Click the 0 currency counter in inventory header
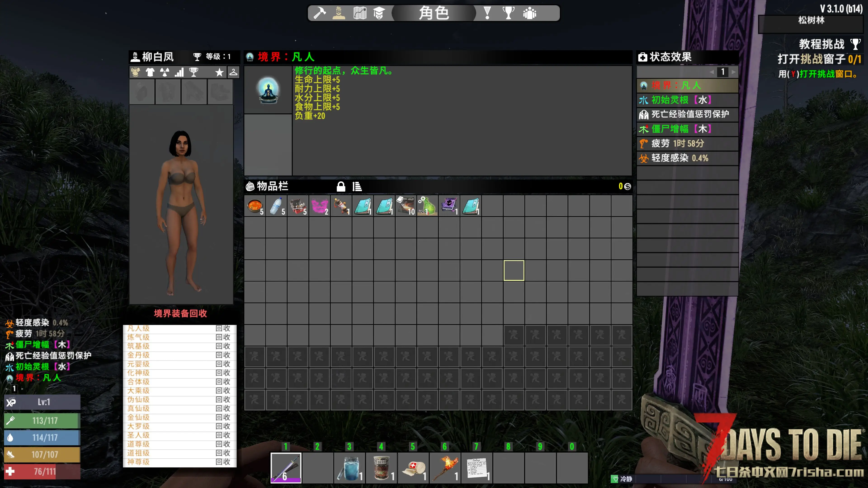The height and width of the screenshot is (488, 868). (x=621, y=186)
